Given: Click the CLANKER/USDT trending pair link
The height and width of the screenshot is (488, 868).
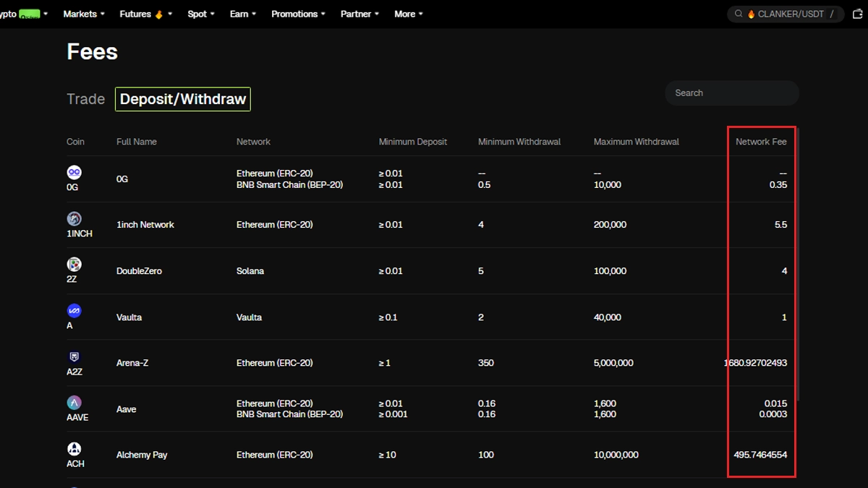Looking at the screenshot, I should coord(789,14).
